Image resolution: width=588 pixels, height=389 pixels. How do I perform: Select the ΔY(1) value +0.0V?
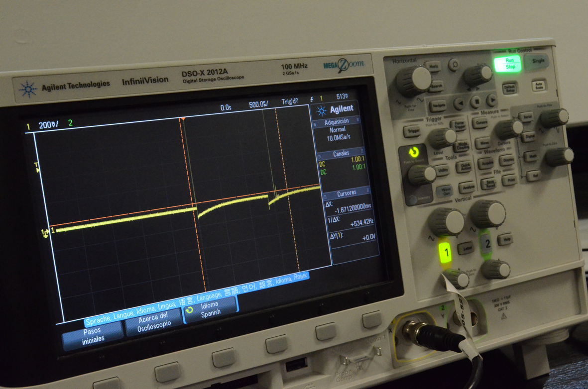(x=368, y=237)
